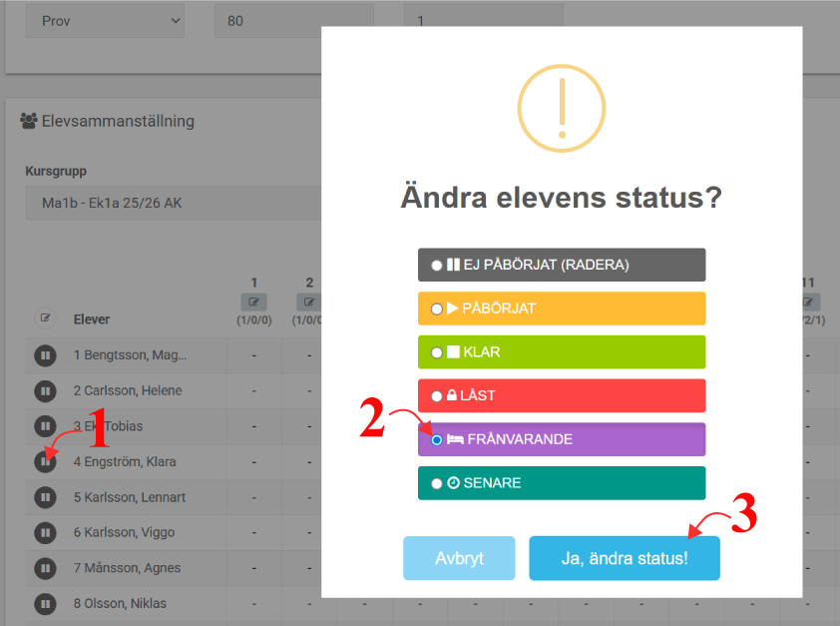Click status icon for Månsson, Agnes
Screen dimensions: 840x626
click(x=45, y=568)
